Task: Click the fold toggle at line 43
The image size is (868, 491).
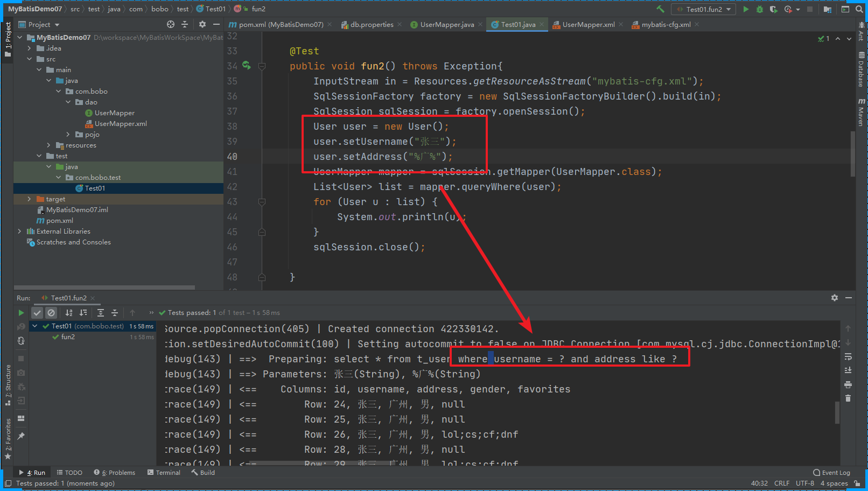Action: (x=262, y=202)
